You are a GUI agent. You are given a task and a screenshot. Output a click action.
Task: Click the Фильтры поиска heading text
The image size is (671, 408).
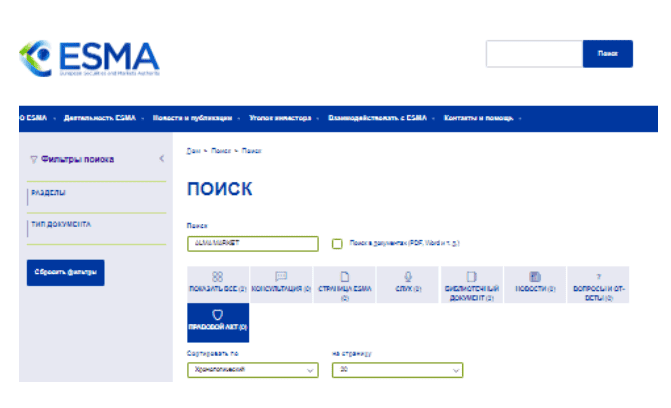coord(77,159)
